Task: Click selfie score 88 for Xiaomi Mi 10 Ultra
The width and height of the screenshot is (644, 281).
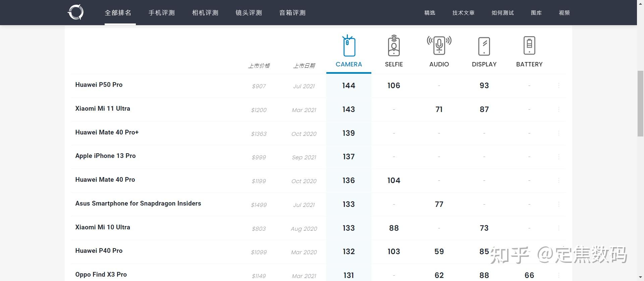Action: [394, 228]
